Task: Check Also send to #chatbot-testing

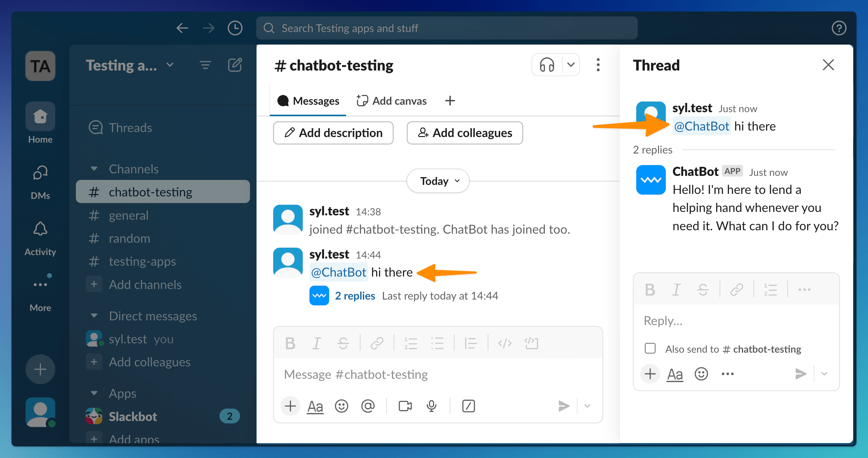Action: click(x=650, y=348)
